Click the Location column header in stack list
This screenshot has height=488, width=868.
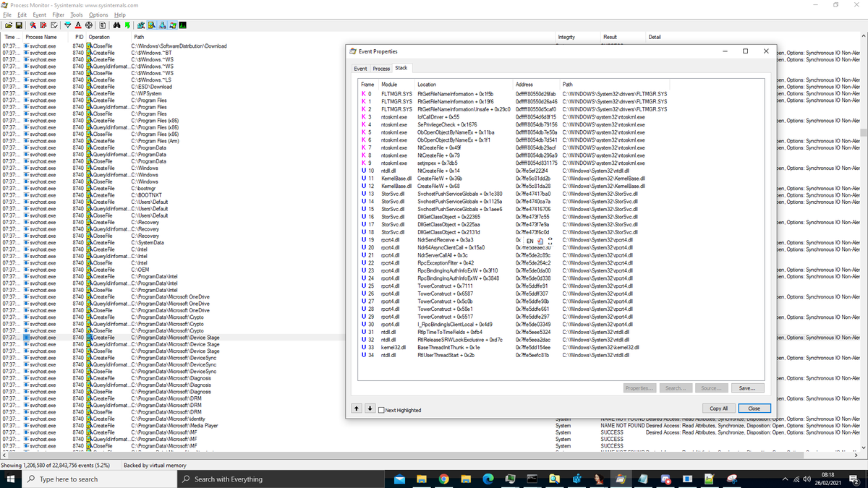(464, 85)
